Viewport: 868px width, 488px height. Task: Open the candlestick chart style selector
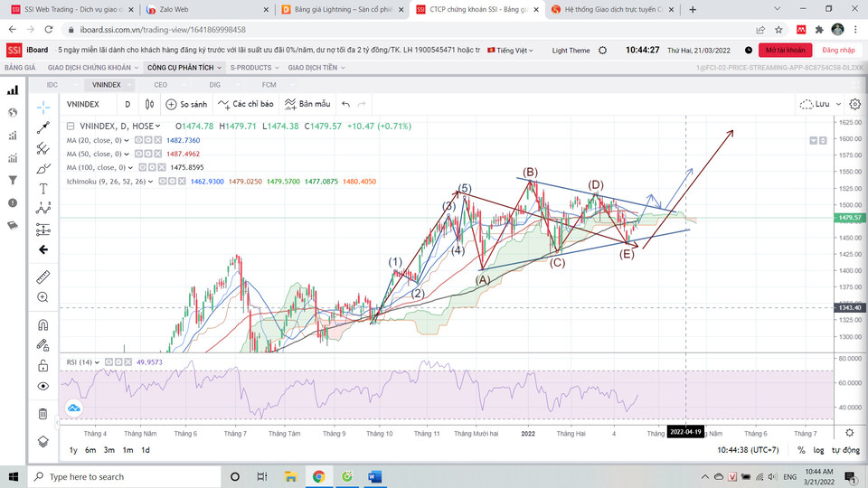point(147,104)
